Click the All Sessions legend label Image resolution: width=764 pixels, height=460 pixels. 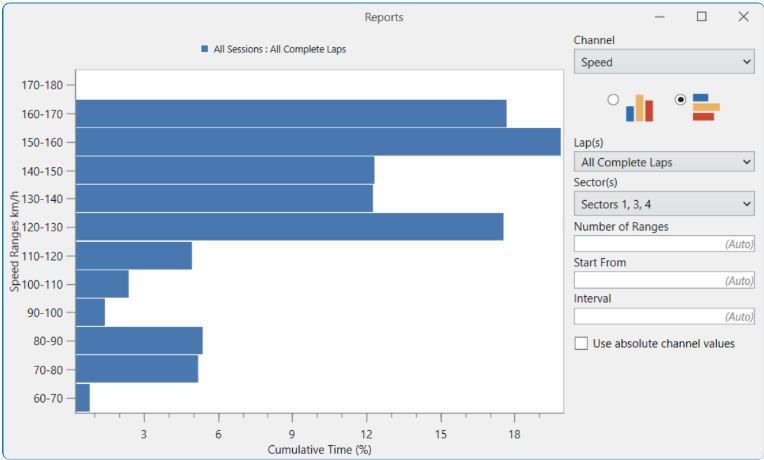point(280,48)
